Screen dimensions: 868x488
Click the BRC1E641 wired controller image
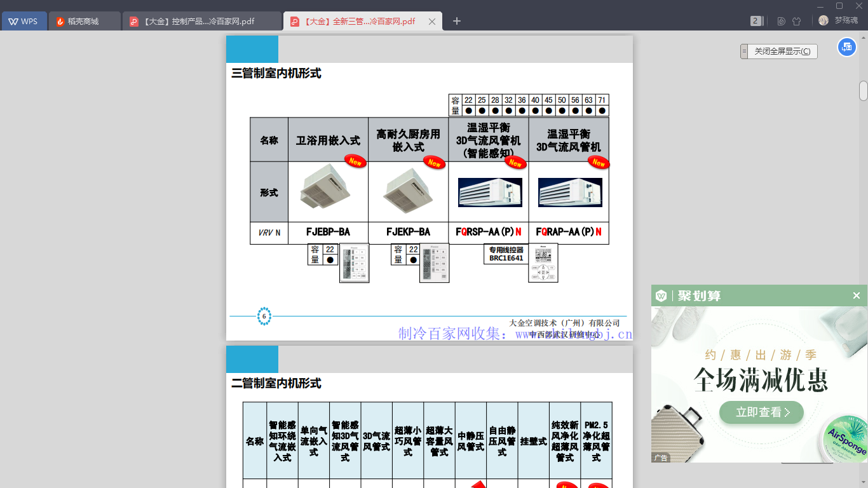(x=543, y=263)
